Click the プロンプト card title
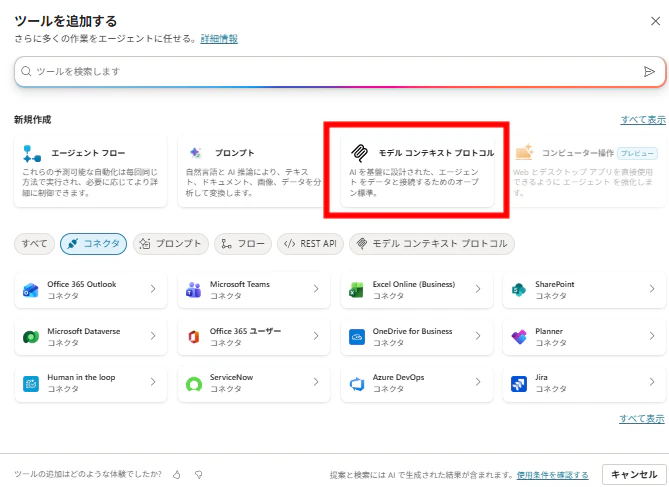669x487 pixels. [234, 153]
